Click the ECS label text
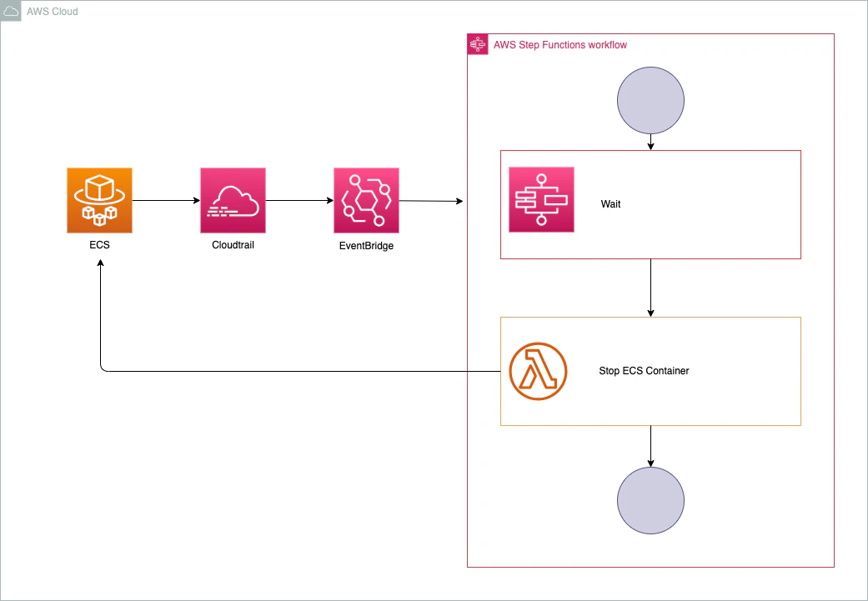Viewport: 868px width, 601px height. click(x=99, y=244)
